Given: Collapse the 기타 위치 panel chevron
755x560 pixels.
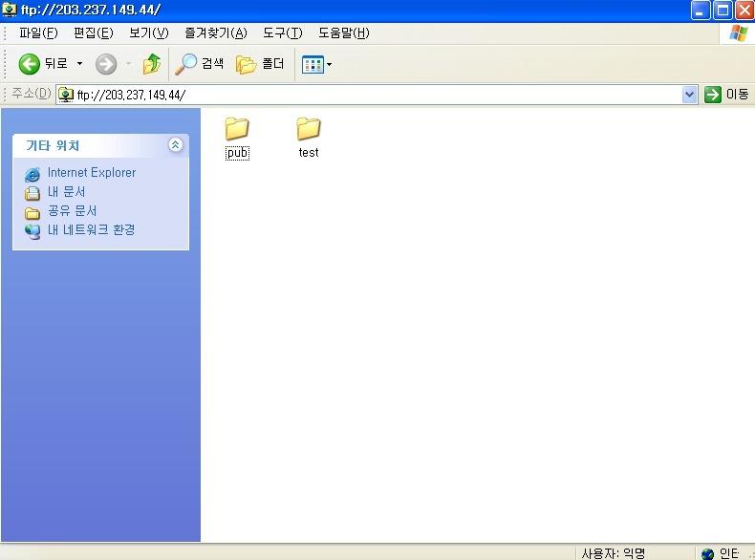Looking at the screenshot, I should [x=175, y=144].
